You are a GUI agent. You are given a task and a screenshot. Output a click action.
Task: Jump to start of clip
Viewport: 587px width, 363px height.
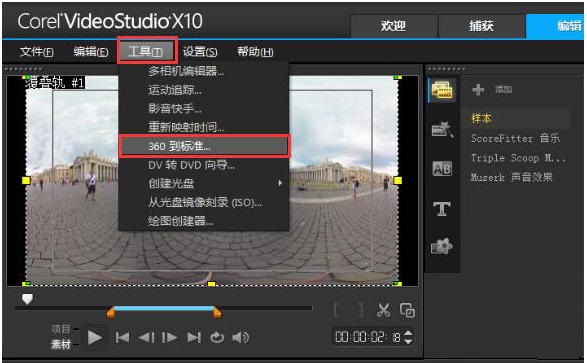click(122, 338)
